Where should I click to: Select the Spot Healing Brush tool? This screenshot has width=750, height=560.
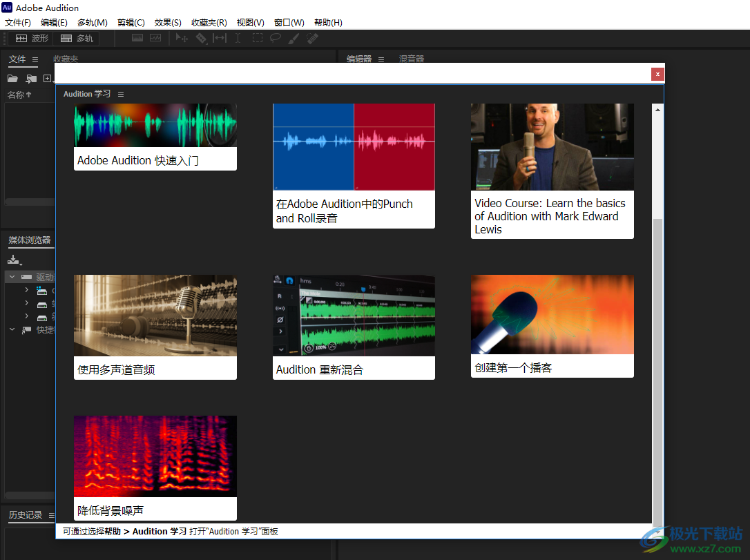point(311,38)
